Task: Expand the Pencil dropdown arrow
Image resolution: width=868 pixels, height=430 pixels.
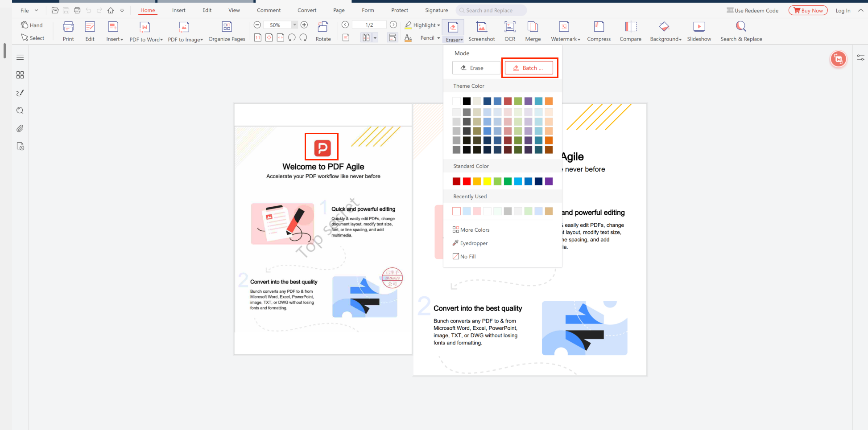Action: (438, 38)
